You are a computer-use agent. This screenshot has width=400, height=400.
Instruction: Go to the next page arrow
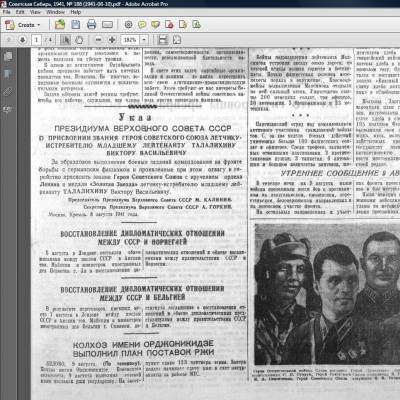click(x=22, y=40)
